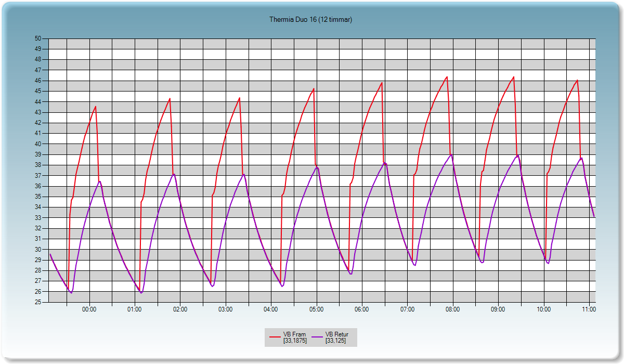
Task: Click the 11:00 time axis label
Action: 589,309
